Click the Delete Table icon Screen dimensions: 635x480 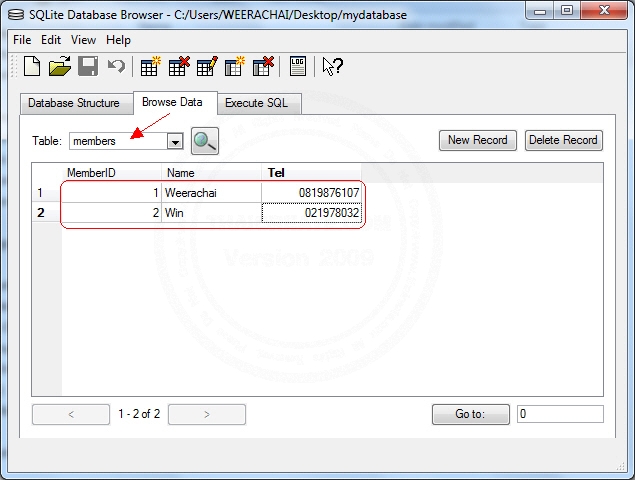tap(179, 66)
